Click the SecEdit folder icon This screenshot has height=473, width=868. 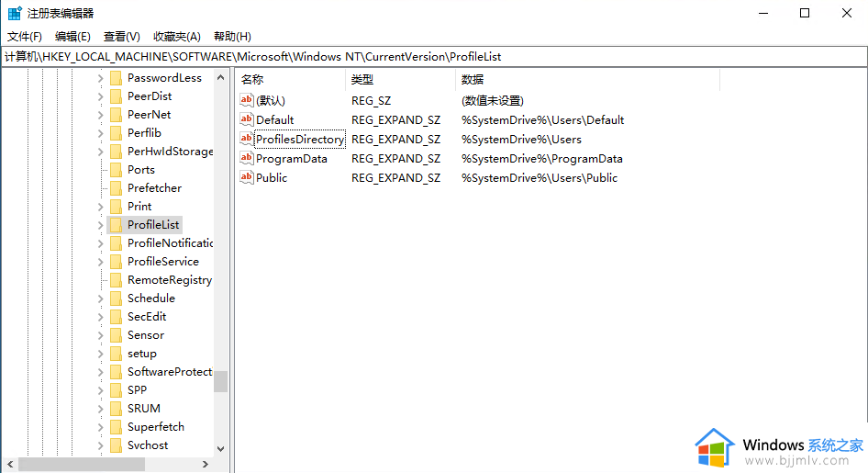[x=116, y=317]
